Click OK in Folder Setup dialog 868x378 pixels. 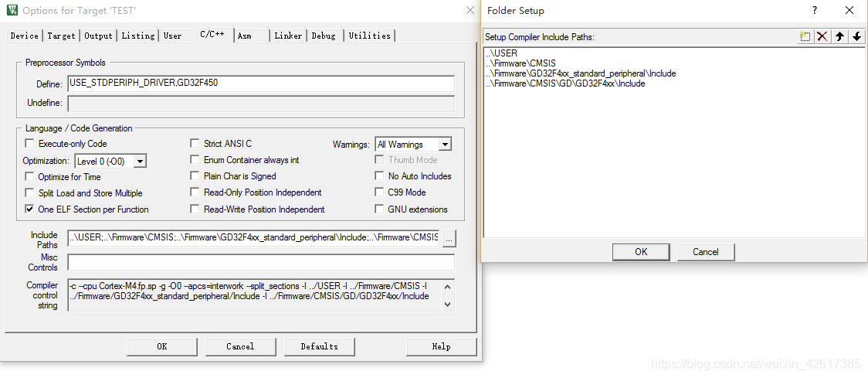641,252
